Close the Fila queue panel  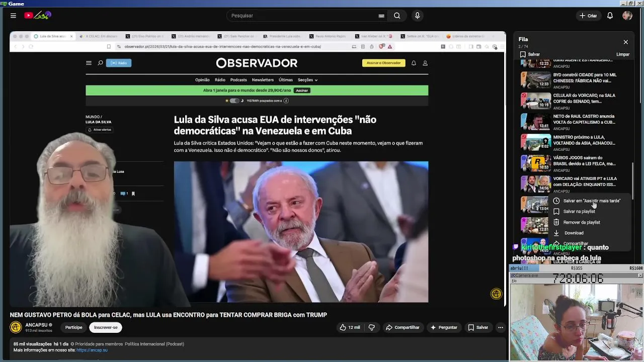coord(625,42)
